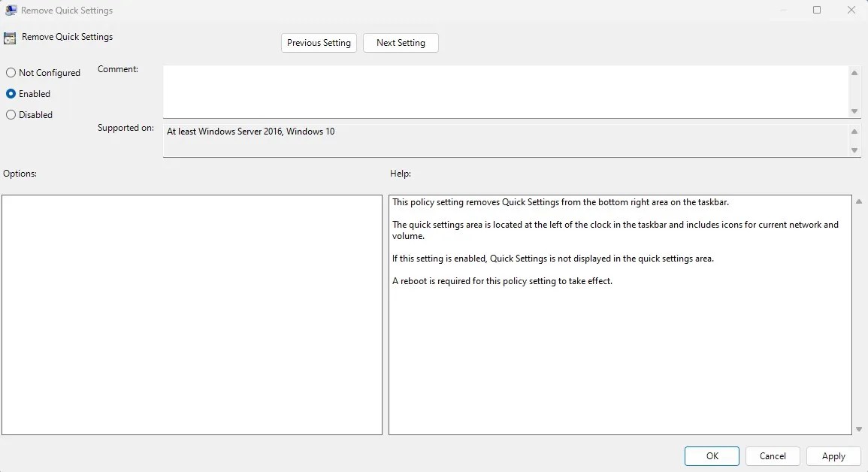Click the Supported on scroll up arrow

854,131
